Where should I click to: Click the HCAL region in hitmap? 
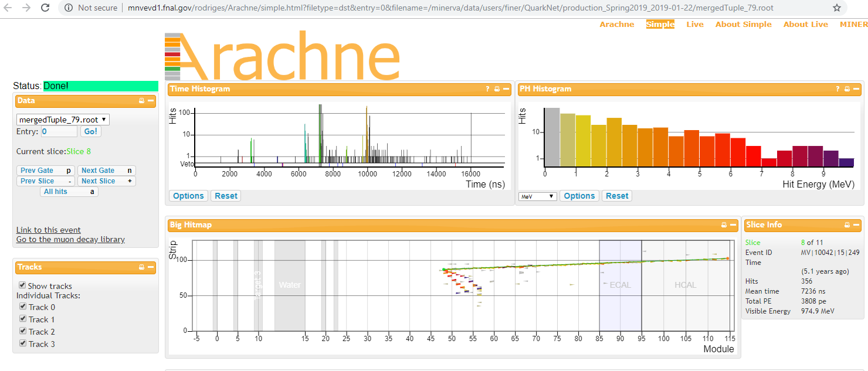(x=686, y=285)
